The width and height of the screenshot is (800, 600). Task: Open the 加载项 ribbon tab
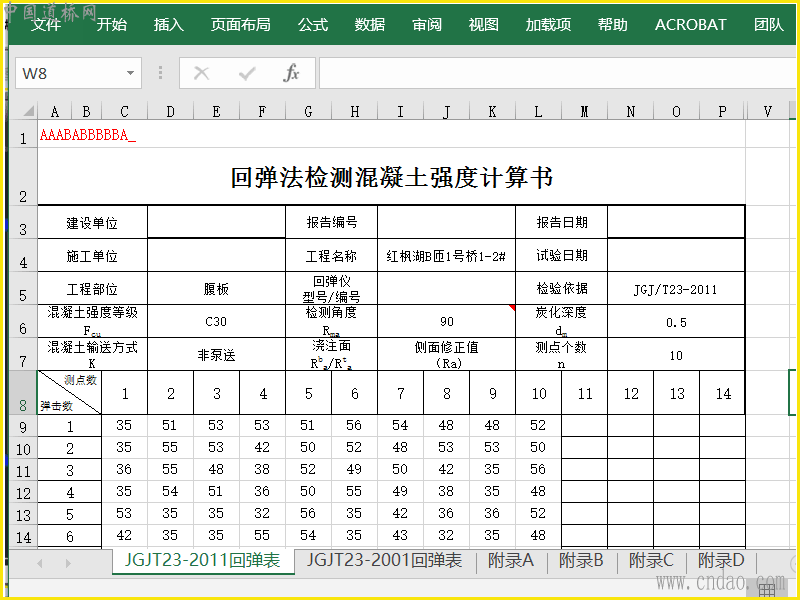548,24
